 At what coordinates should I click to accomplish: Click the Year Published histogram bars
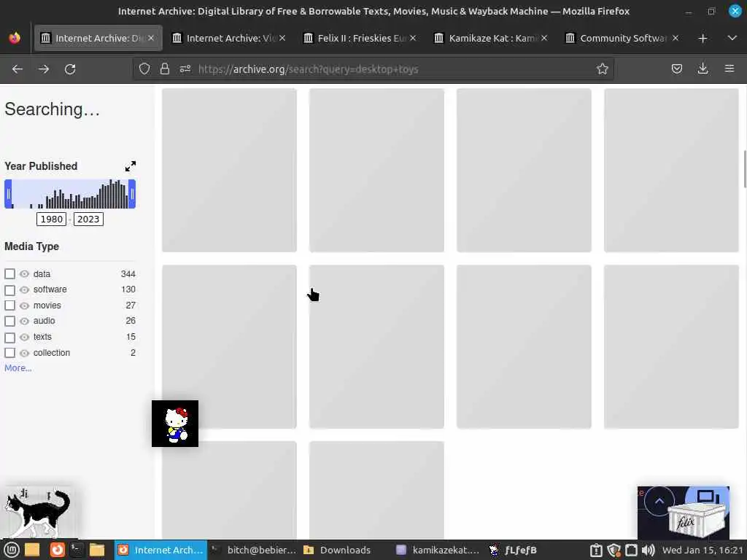70,194
